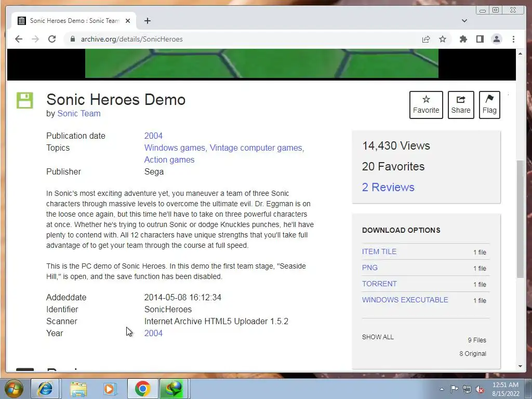This screenshot has height=399, width=532.
Task: Click the 20 Favorites text
Action: click(393, 167)
